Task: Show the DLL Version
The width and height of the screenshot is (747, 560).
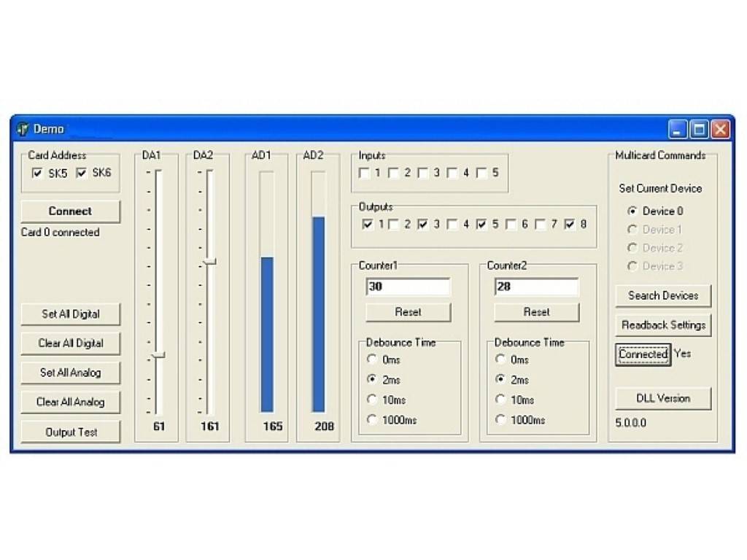Action: click(662, 398)
